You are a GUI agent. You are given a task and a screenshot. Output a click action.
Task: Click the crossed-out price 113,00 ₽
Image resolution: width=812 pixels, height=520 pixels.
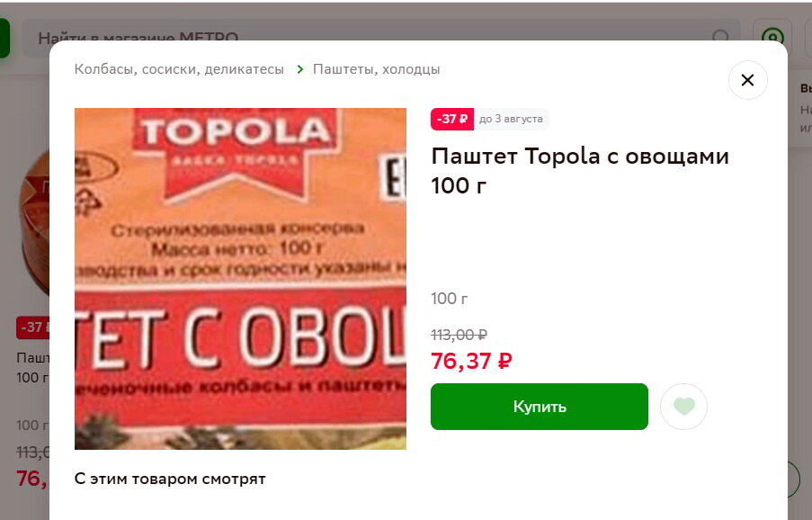(459, 335)
